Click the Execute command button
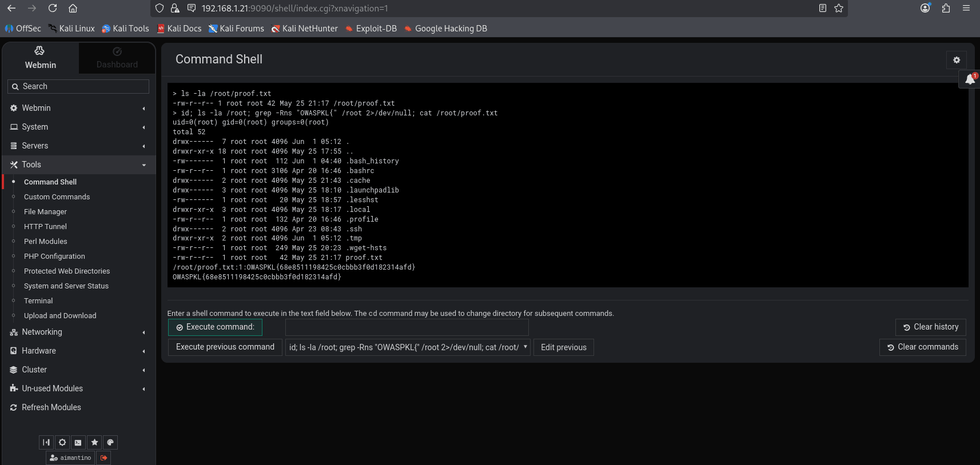This screenshot has height=465, width=980. click(x=215, y=327)
